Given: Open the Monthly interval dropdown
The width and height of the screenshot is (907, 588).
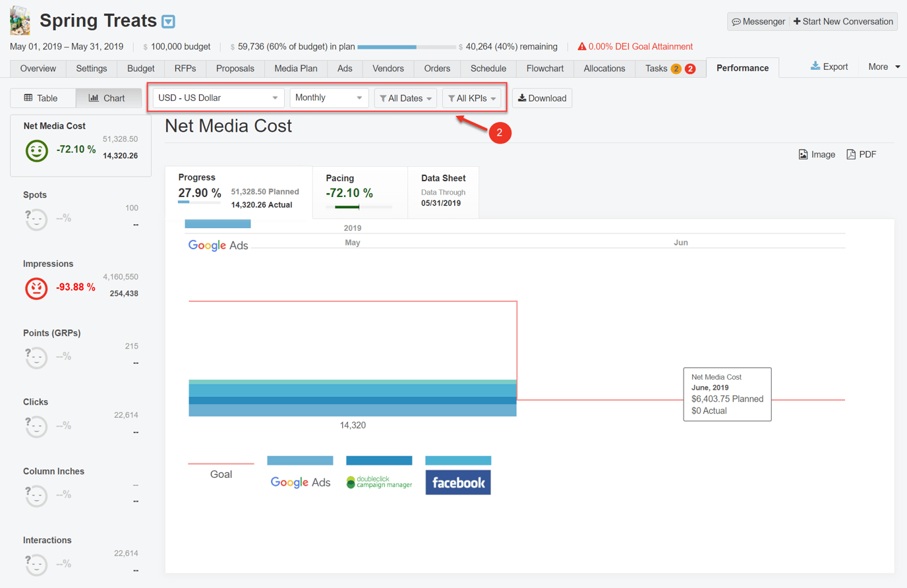Looking at the screenshot, I should [x=329, y=97].
